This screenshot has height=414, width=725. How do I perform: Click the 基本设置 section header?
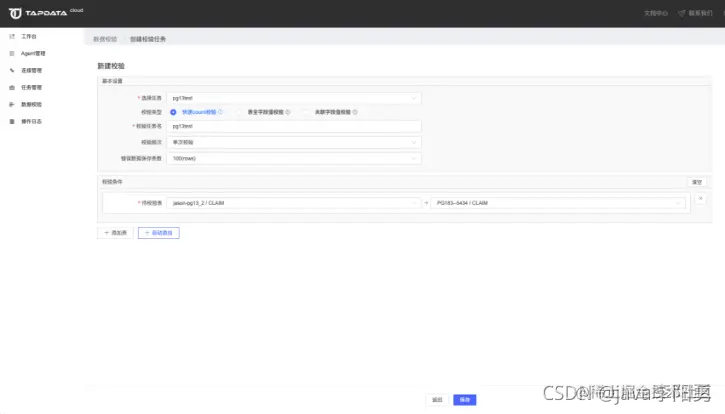coord(112,81)
